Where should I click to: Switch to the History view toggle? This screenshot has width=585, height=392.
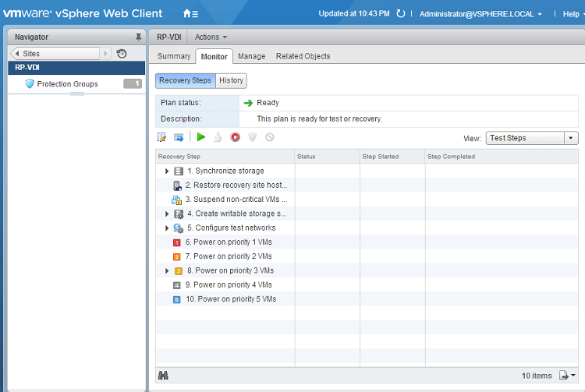[231, 80]
